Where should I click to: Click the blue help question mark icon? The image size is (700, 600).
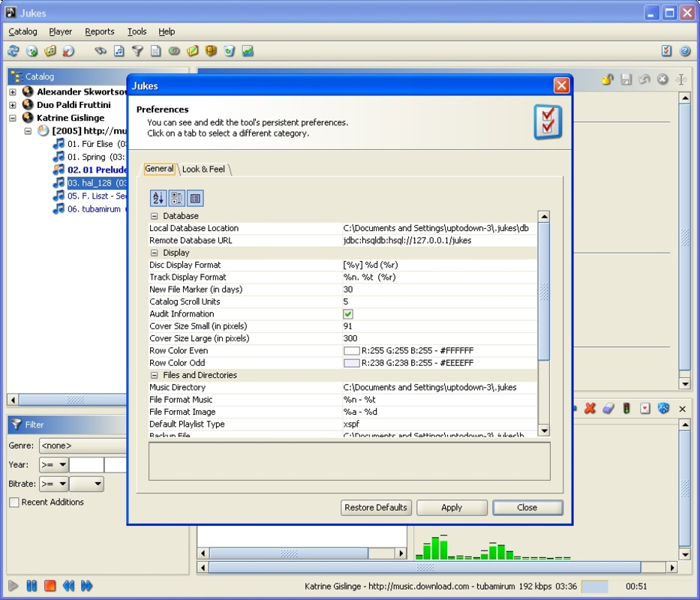[685, 51]
